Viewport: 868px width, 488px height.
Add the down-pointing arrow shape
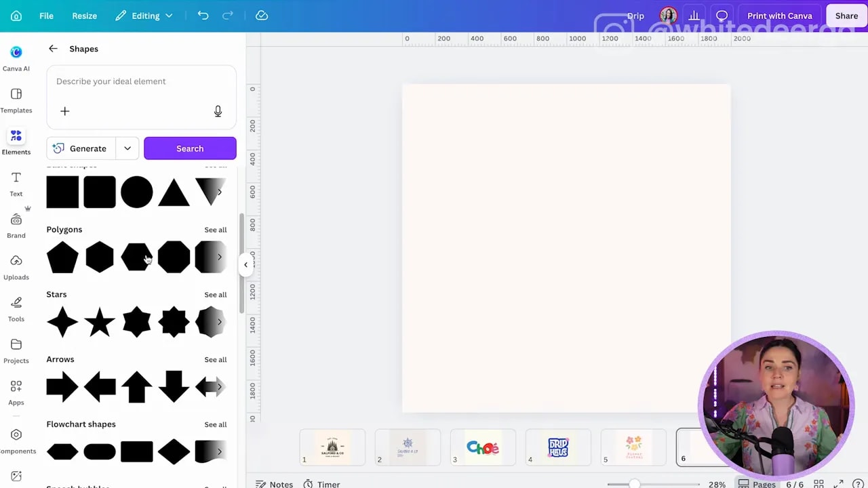click(x=174, y=387)
